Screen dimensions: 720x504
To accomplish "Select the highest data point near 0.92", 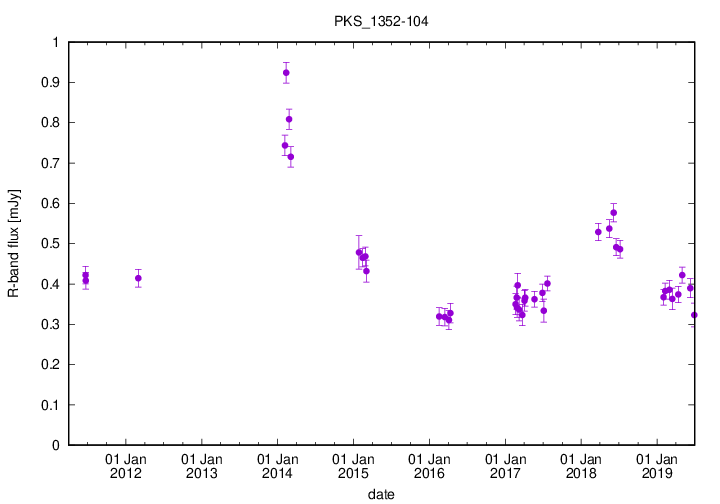I will (x=286, y=73).
